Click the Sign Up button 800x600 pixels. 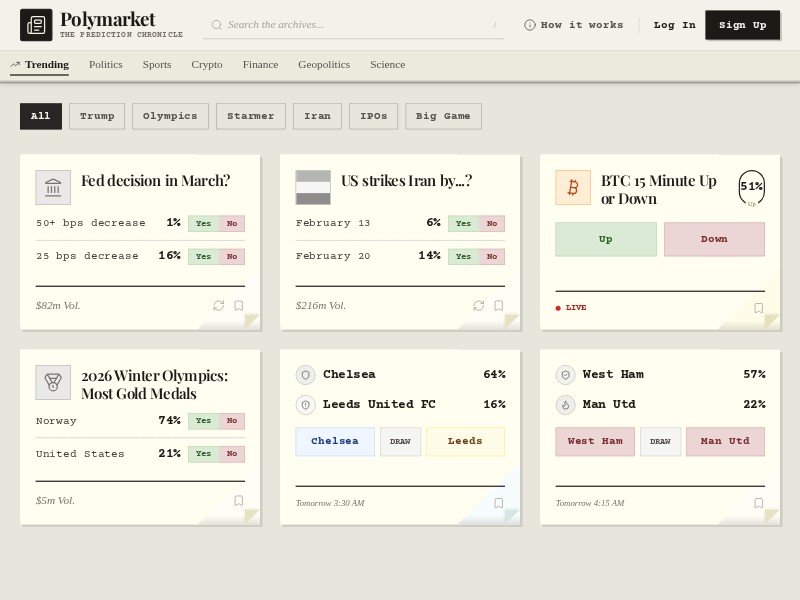click(743, 25)
